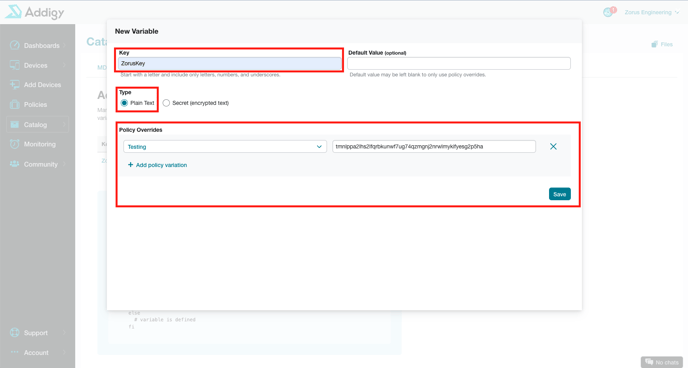Open the Devices sidebar icon
The height and width of the screenshot is (368, 688).
14,65
